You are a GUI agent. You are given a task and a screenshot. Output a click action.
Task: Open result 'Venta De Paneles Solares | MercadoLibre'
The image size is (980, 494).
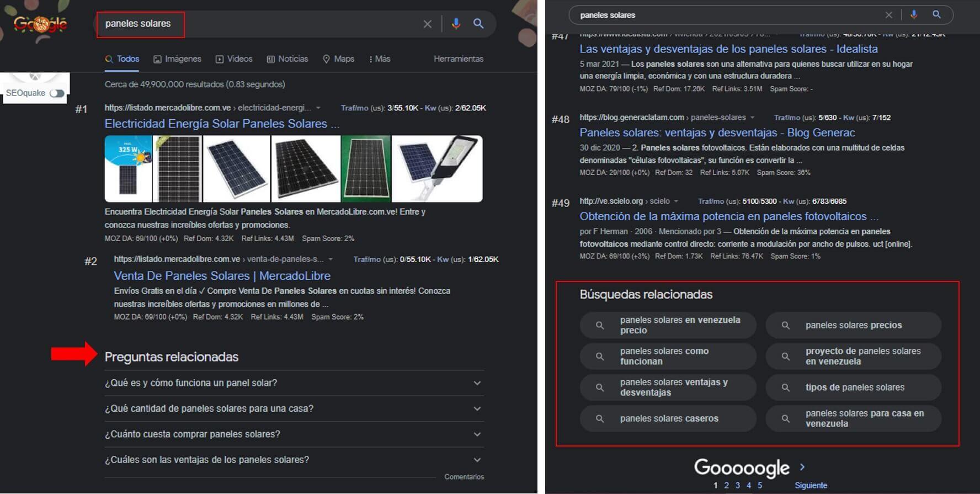coord(222,275)
